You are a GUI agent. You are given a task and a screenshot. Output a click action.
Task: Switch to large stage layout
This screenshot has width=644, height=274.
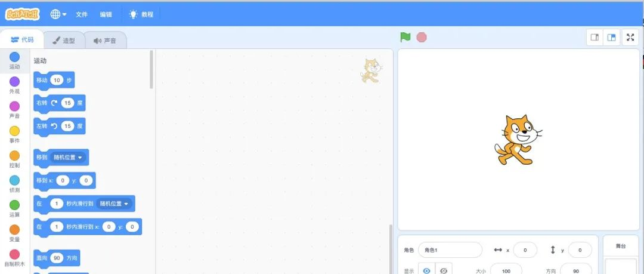point(612,38)
